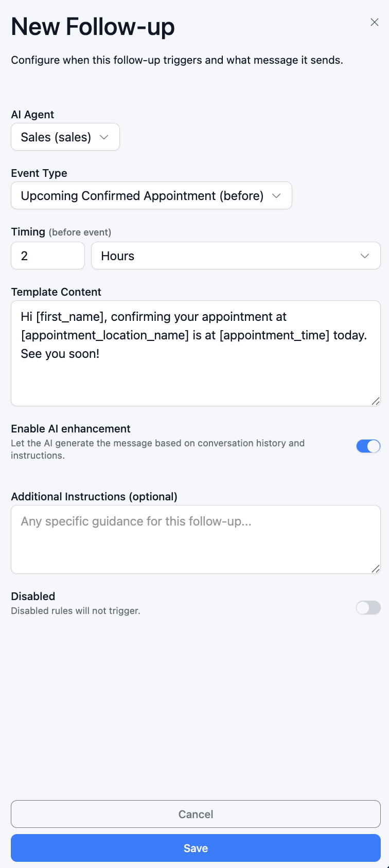Click inside the Template Content text area

pos(196,354)
